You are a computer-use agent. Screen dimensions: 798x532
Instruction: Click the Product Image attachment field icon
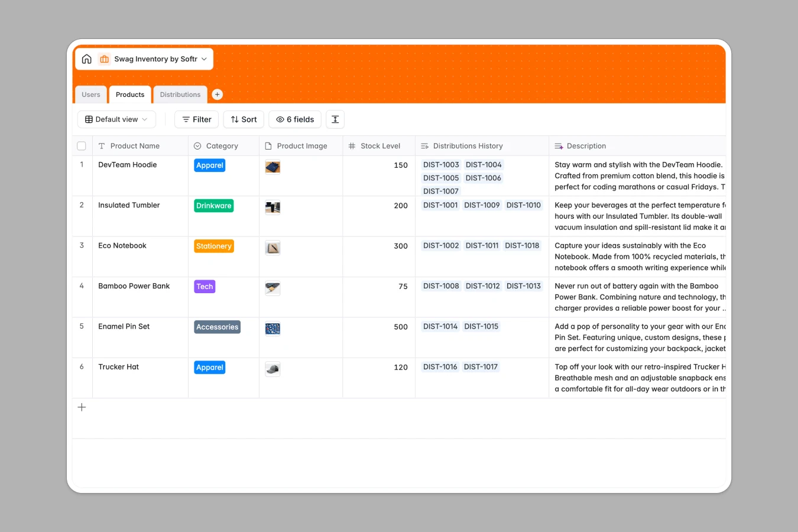click(268, 145)
